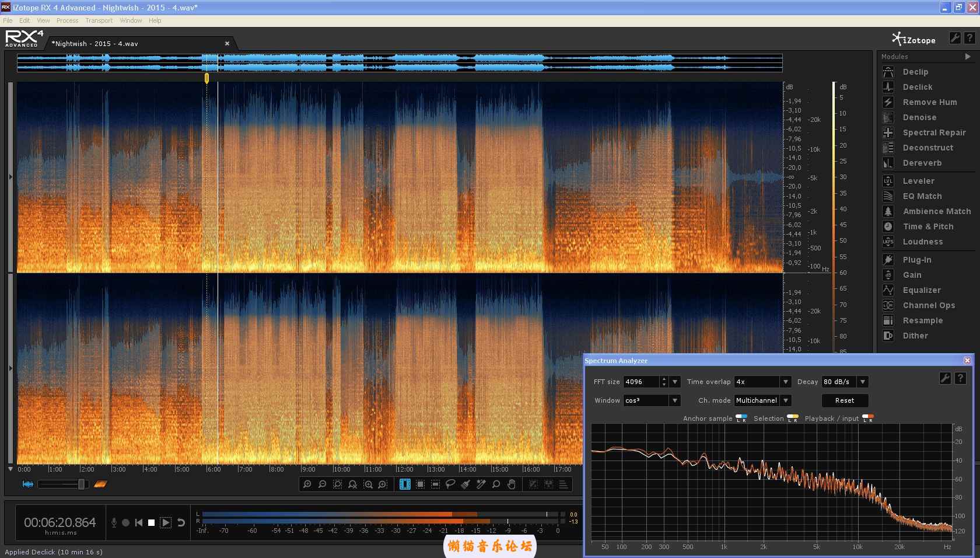This screenshot has width=980, height=558.
Task: Open the File menu
Action: point(8,20)
